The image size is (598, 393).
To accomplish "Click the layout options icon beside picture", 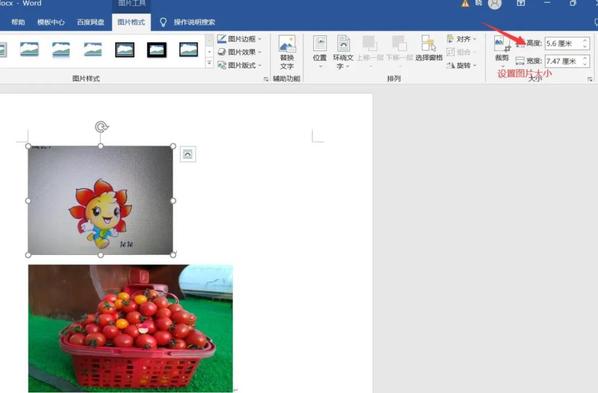I will tap(188, 154).
